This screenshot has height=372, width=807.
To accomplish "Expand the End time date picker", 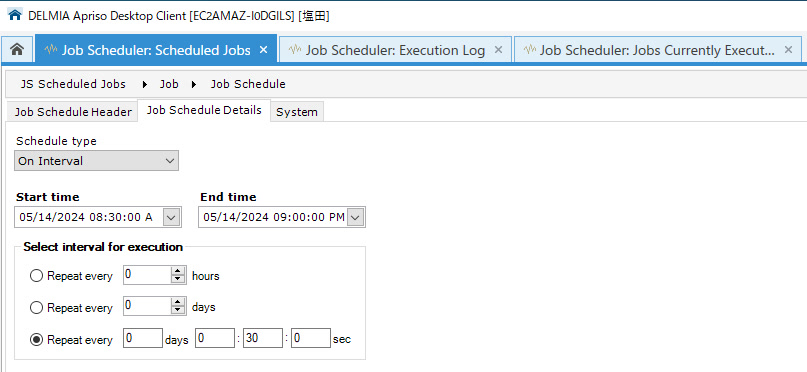I will coord(356,218).
